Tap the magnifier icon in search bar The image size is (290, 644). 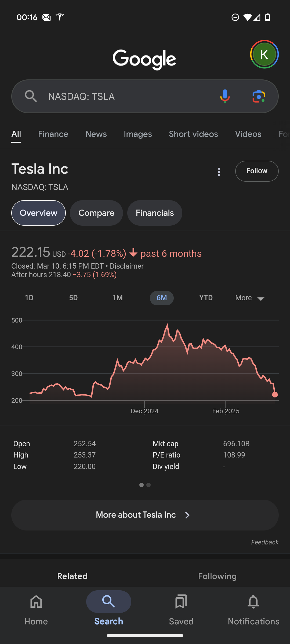[x=31, y=96]
